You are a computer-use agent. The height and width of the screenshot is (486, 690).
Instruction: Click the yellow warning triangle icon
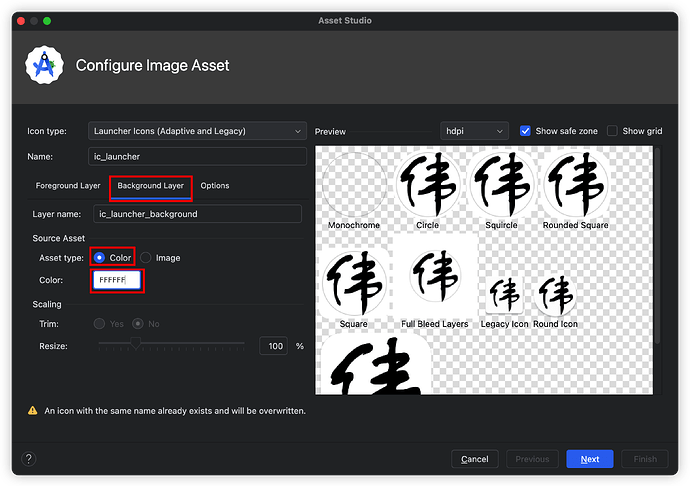coord(33,411)
